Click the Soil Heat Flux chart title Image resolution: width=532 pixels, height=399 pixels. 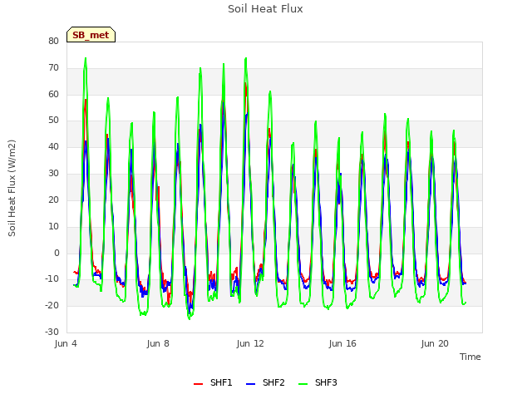265,9
